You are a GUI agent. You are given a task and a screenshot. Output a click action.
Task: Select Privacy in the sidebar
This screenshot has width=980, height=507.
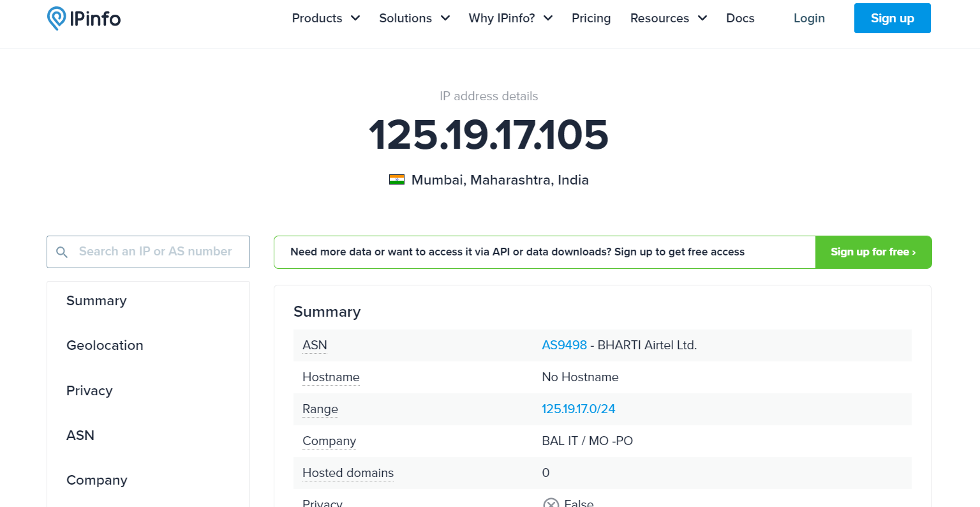pyautogui.click(x=89, y=391)
